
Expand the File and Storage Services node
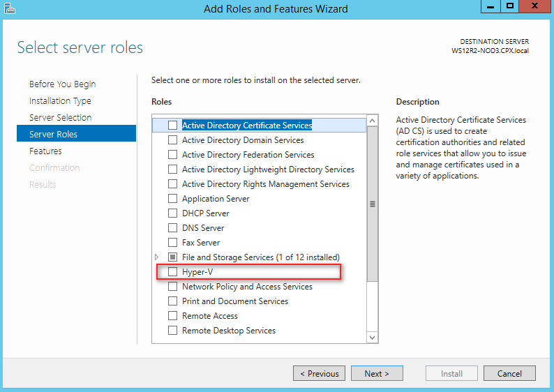tap(157, 257)
